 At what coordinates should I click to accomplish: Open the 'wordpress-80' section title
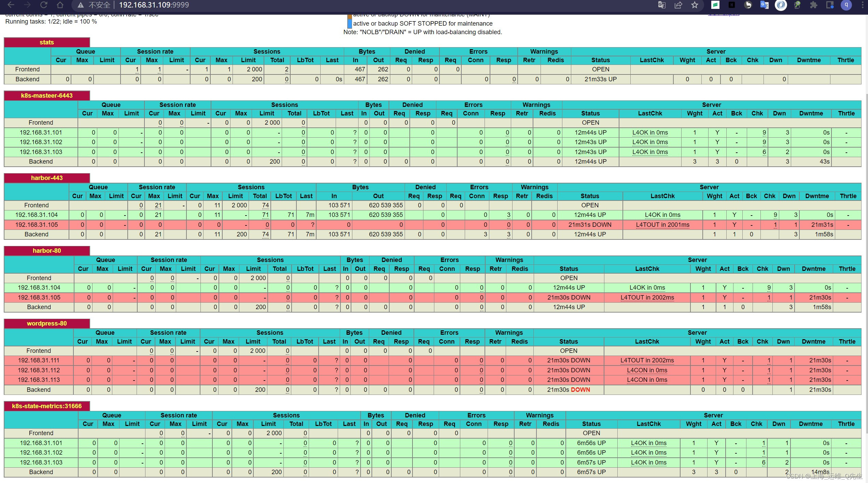(47, 323)
